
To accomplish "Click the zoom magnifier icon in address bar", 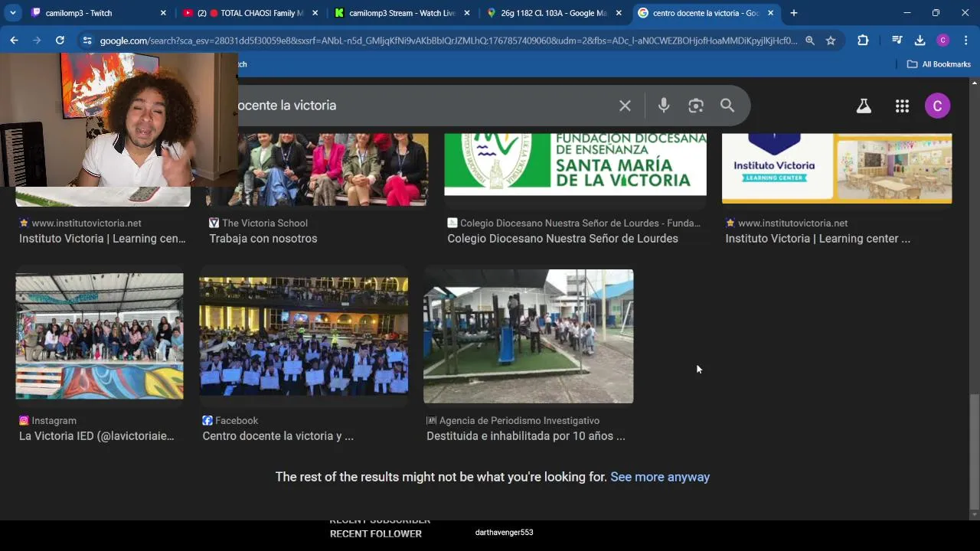I will click(x=810, y=41).
